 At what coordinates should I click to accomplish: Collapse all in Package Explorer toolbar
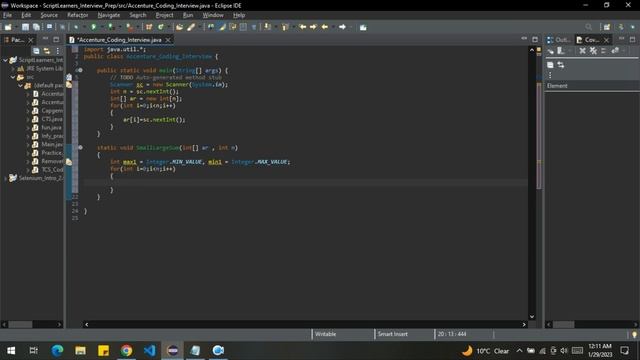(x=36, y=51)
